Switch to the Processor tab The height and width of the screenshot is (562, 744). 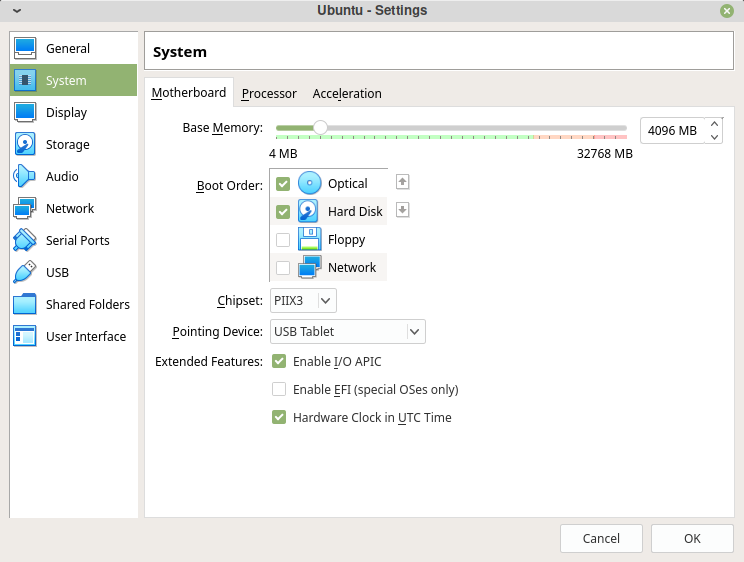click(x=269, y=94)
